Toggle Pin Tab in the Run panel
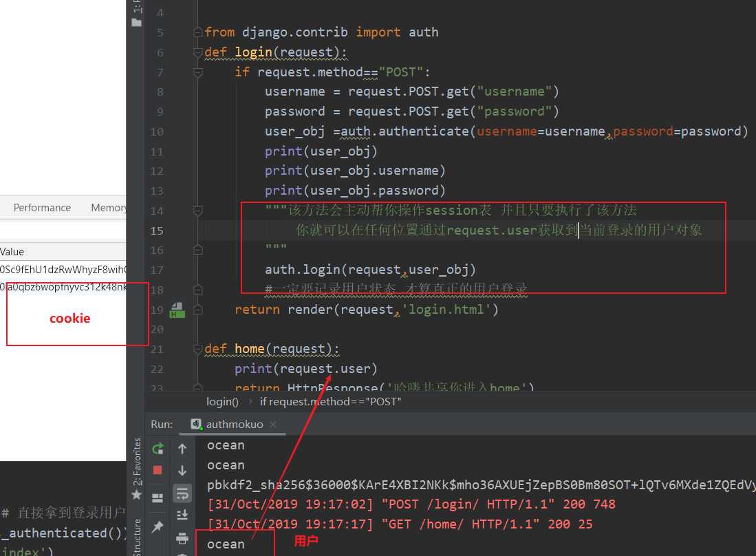 158,526
